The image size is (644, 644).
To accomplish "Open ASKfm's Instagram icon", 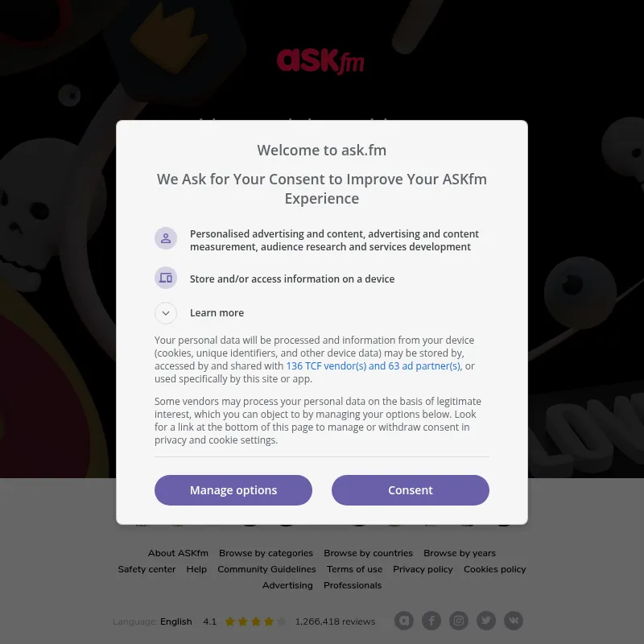I will pos(459,621).
